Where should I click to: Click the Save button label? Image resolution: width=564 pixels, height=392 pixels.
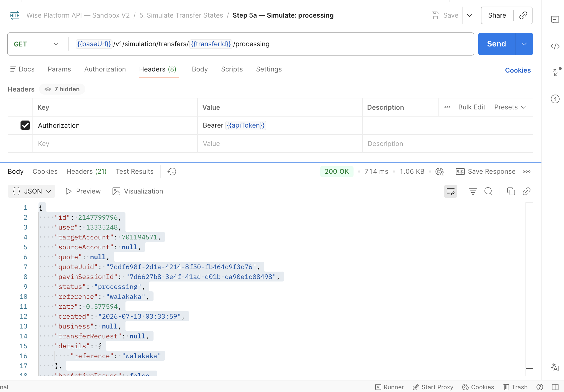[x=451, y=15]
